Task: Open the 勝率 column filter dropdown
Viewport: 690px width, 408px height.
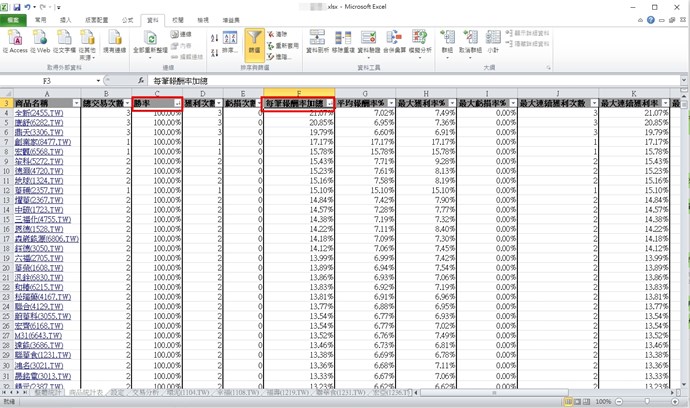Action: tap(177, 104)
